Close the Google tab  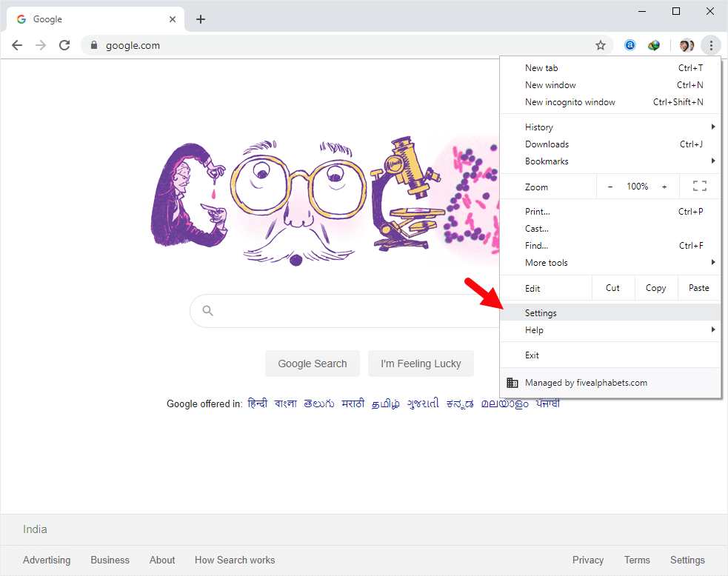tap(173, 19)
